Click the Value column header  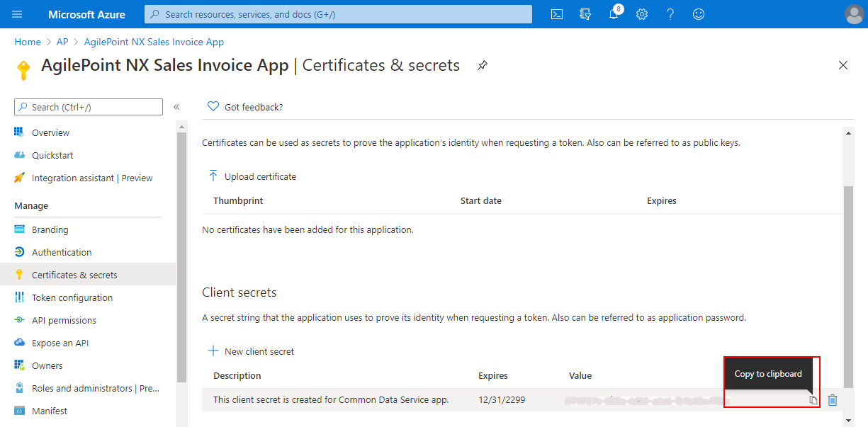(x=580, y=375)
